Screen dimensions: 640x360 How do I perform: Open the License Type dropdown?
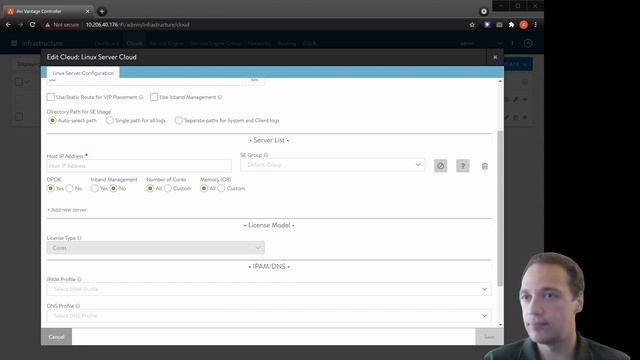[x=156, y=248]
